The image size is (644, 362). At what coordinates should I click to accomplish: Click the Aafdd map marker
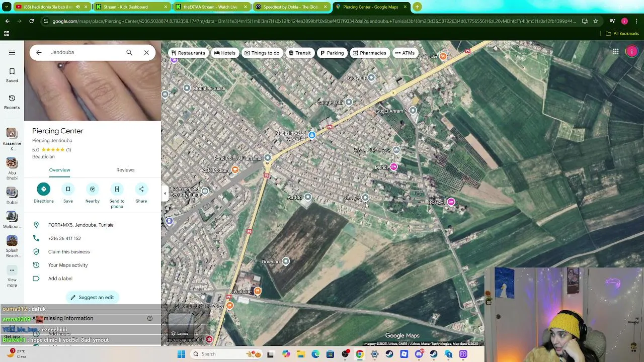point(308,198)
